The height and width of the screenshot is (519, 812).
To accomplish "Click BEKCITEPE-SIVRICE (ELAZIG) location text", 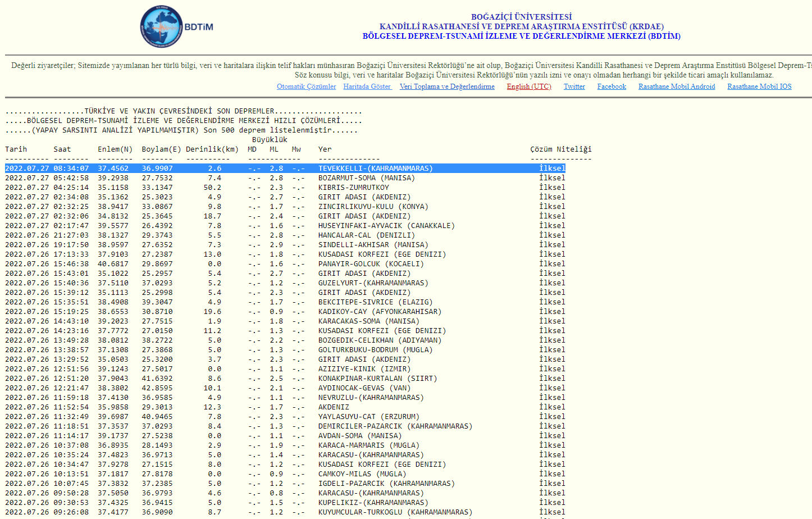I will point(376,302).
